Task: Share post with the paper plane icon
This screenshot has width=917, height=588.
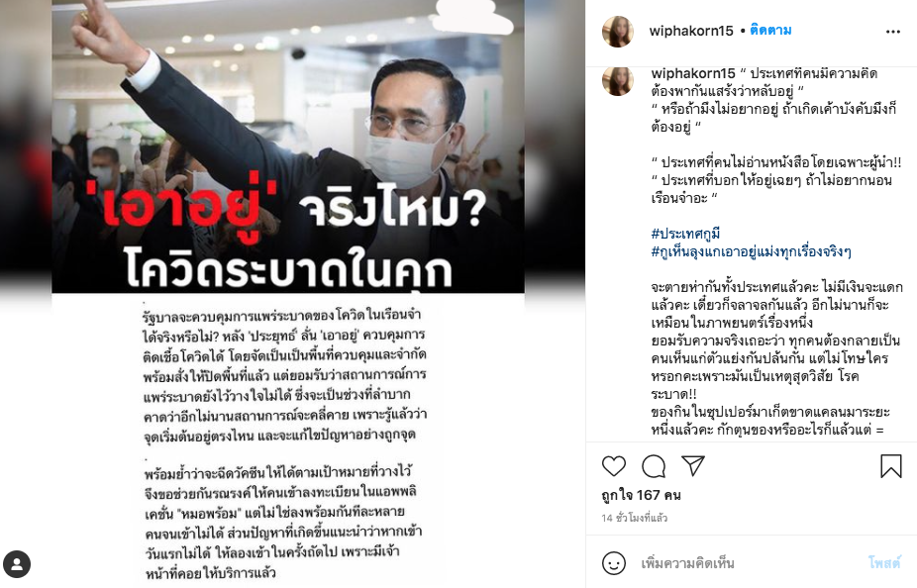Action: point(693,465)
